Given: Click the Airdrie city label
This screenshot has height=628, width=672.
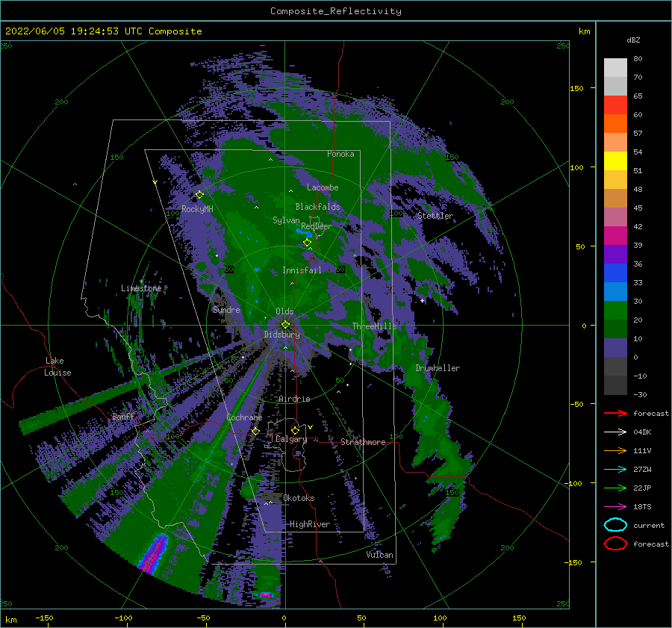Looking at the screenshot, I should (x=294, y=399).
